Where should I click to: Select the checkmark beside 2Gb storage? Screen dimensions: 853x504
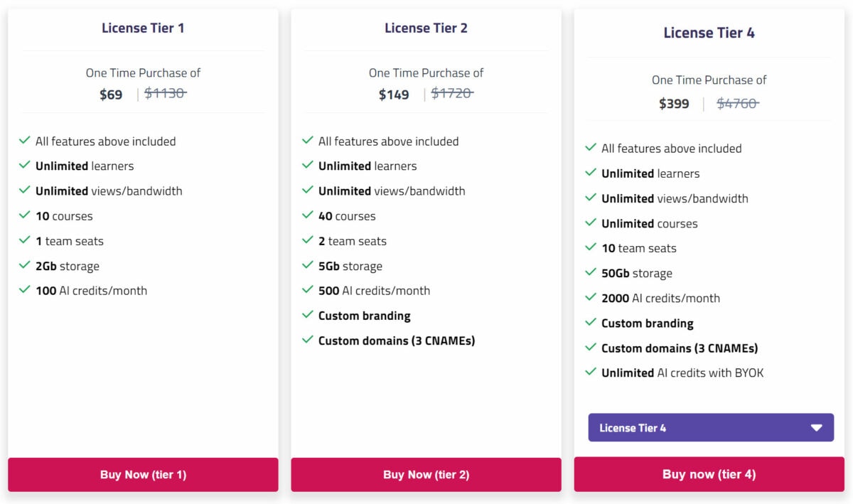point(23,265)
